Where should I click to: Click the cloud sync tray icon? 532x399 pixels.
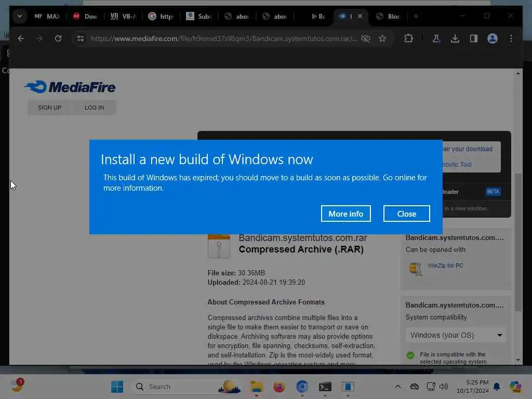(x=414, y=387)
